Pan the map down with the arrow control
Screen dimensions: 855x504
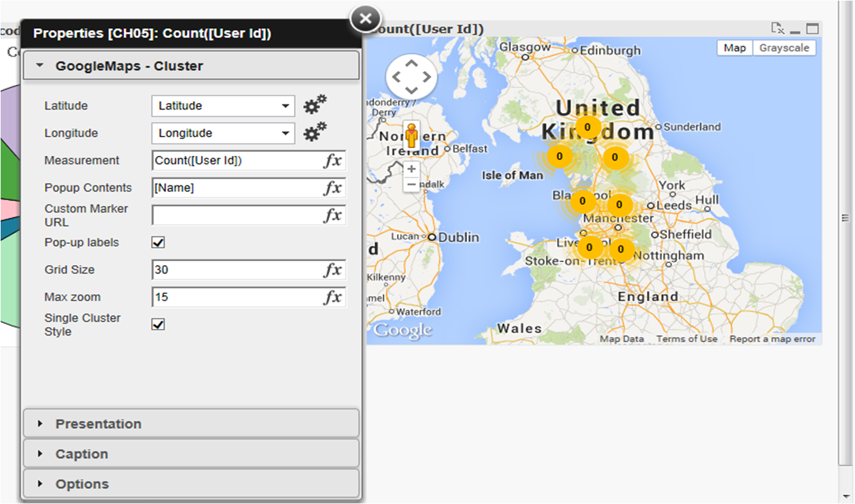point(411,90)
